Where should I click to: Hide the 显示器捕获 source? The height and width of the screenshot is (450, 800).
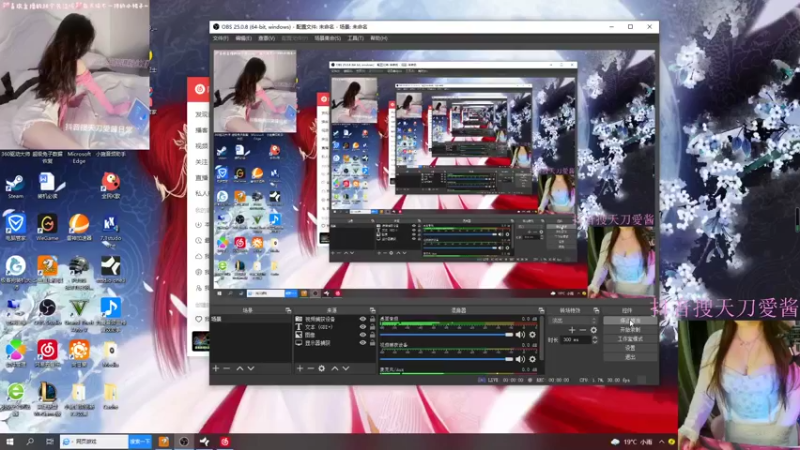pos(363,343)
